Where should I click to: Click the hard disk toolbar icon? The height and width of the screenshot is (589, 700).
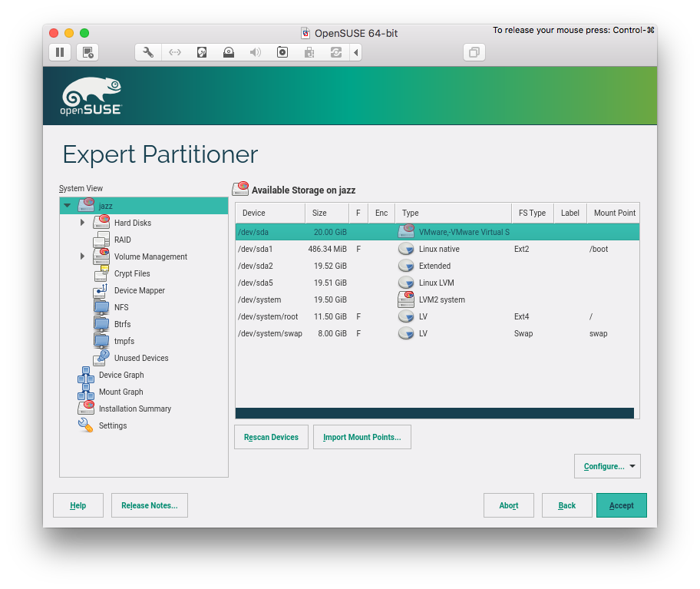point(202,52)
